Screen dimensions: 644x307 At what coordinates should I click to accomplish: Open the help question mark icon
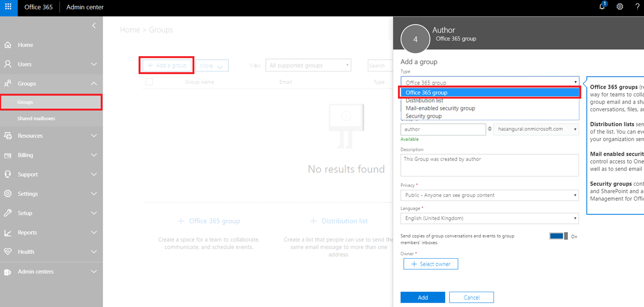637,7
